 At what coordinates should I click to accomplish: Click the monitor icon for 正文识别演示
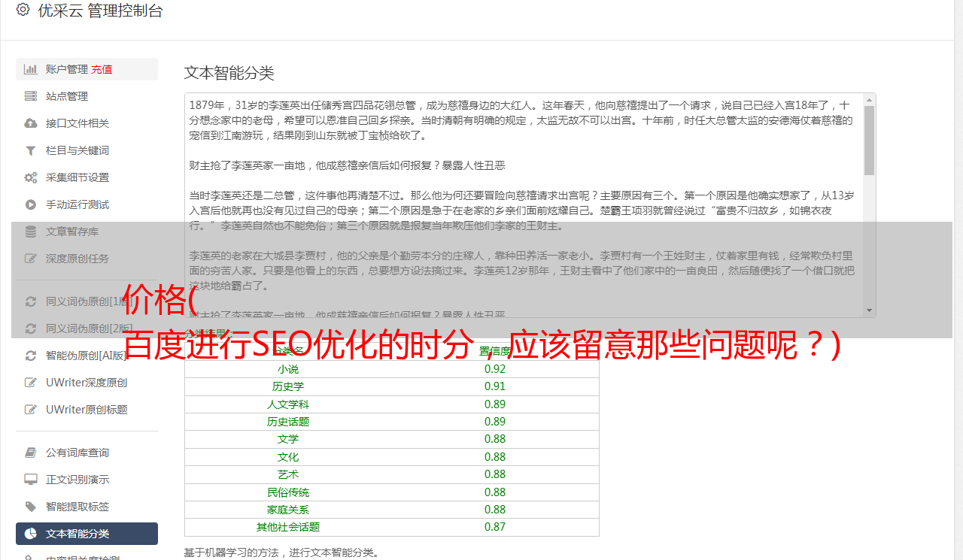[x=30, y=480]
